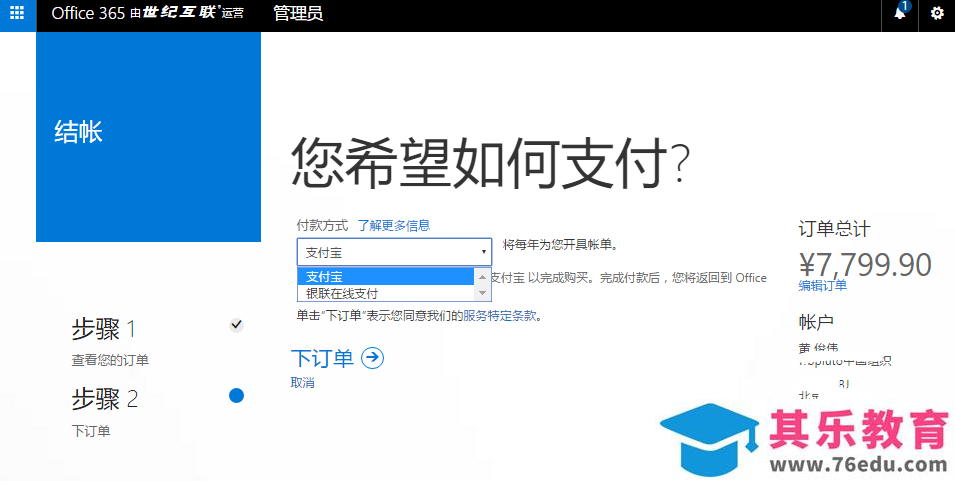Click the 编辑订单 edit order link
955x481 pixels.
(823, 286)
